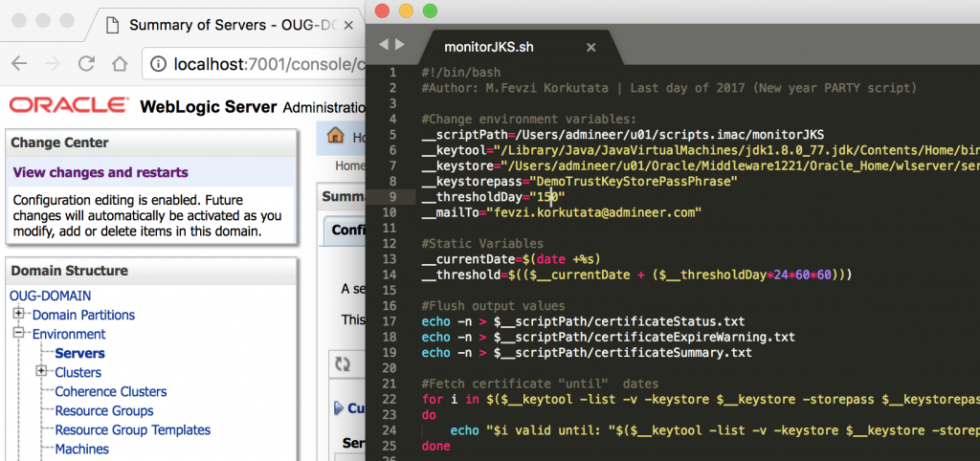980x461 pixels.
Task: Close the Summary of Servers browser tab
Action: [348, 26]
